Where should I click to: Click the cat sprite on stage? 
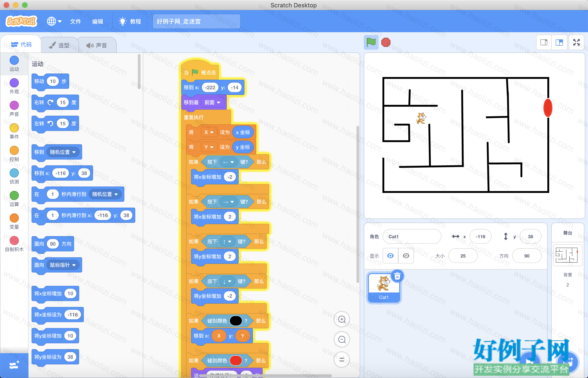[421, 118]
